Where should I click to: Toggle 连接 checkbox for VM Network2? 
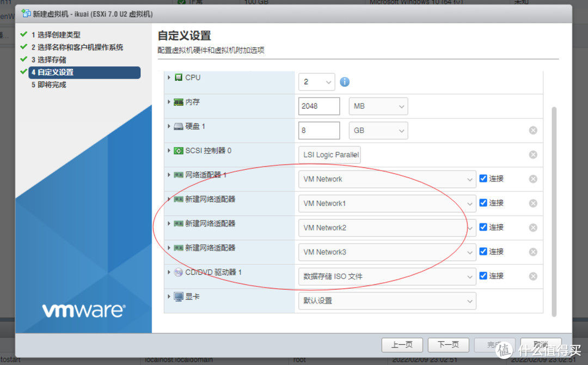[x=483, y=227]
